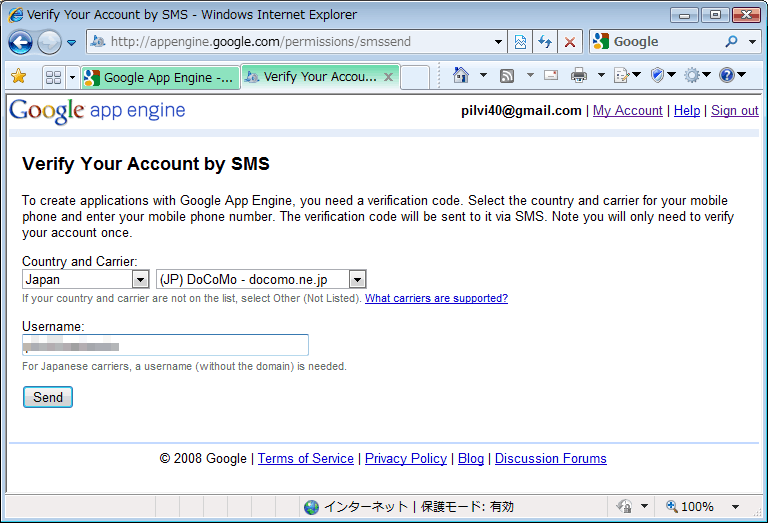Click the search magnifier icon
The height and width of the screenshot is (523, 768).
point(731,42)
